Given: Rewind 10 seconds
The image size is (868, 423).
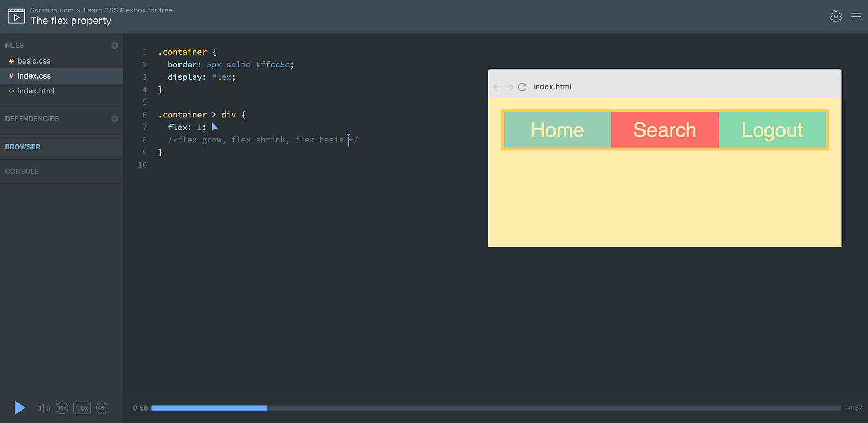Looking at the screenshot, I should tap(62, 408).
